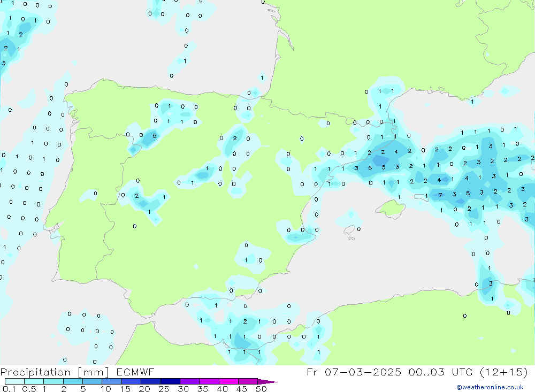
Task: Click the date "07-03-2025" in footer
Action: [x=363, y=372]
